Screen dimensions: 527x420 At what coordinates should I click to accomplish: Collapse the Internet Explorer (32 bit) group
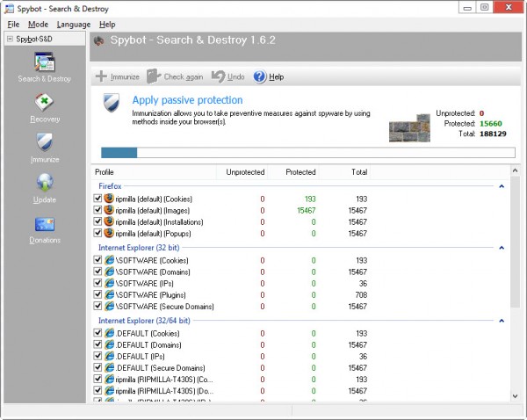click(x=502, y=249)
